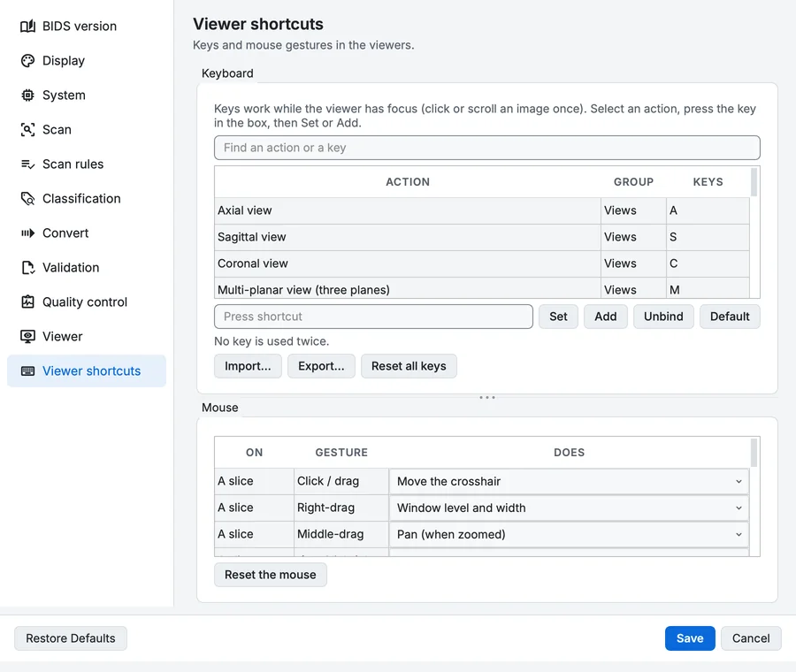This screenshot has height=672, width=796.
Task: Unbind the selected shortcut
Action: click(663, 317)
